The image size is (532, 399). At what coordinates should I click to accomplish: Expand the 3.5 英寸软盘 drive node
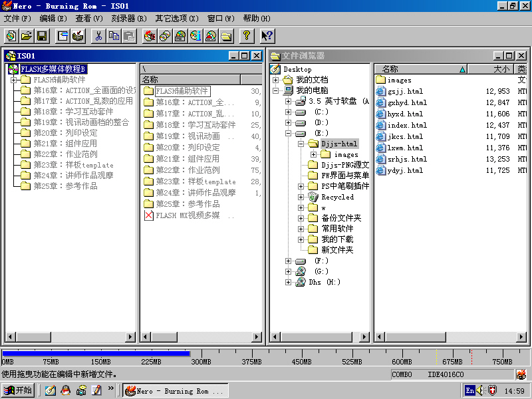[x=288, y=101]
